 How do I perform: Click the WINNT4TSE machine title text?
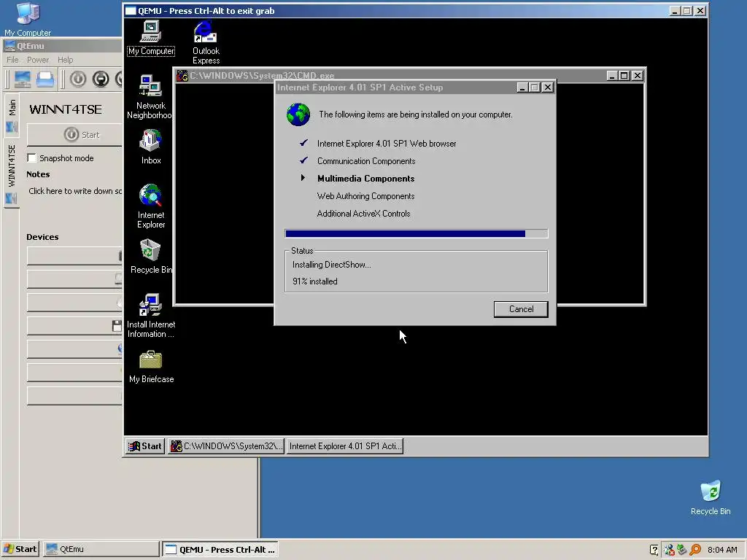65,109
